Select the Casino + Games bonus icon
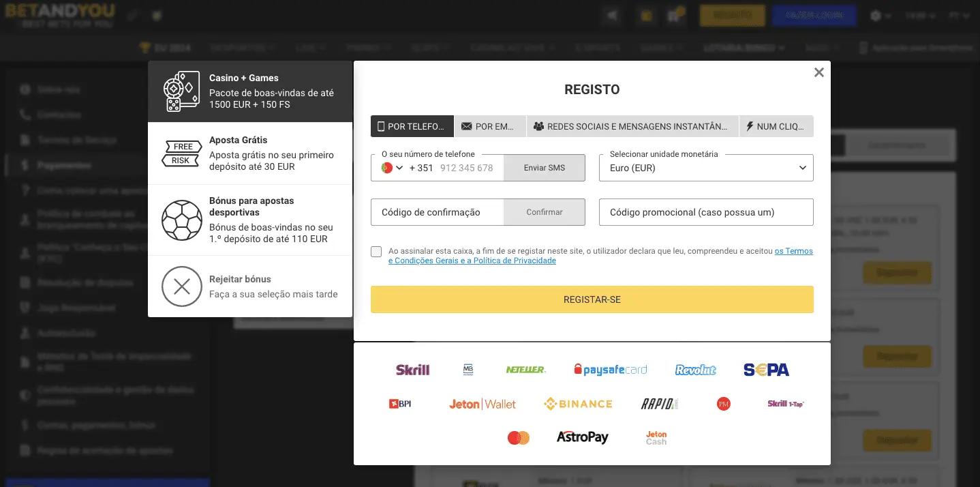The height and width of the screenshot is (487, 980). [181, 90]
